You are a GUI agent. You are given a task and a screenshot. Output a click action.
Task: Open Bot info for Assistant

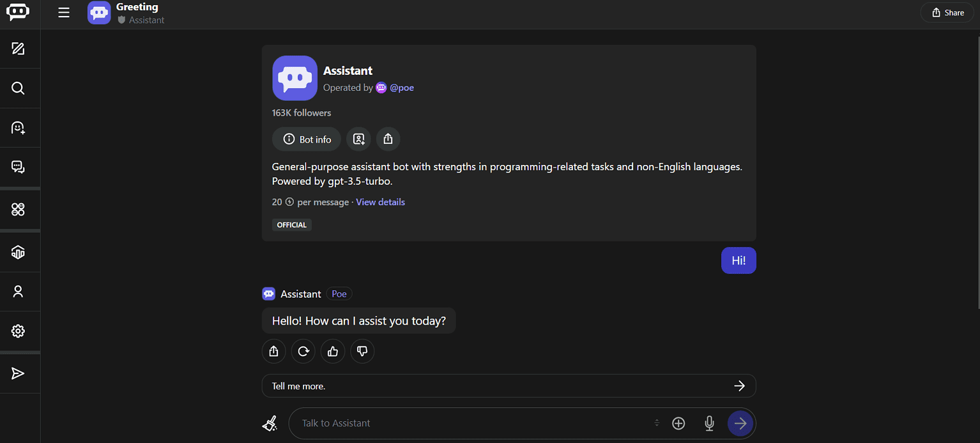(306, 139)
